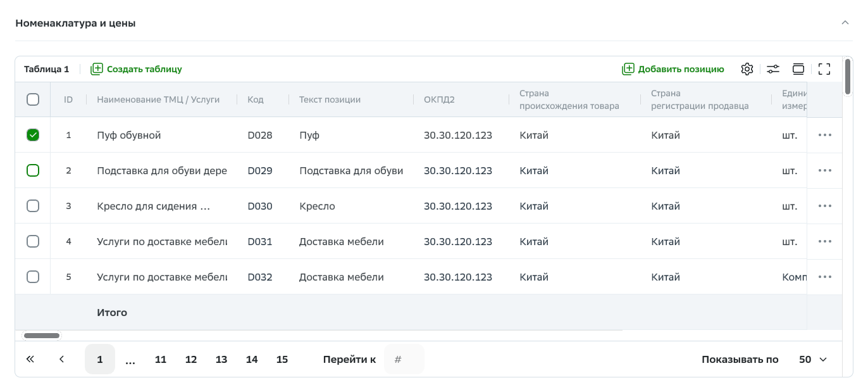Screen dimensions: 868x392
Task: Toggle the select-all header checkbox
Action: pyautogui.click(x=33, y=99)
